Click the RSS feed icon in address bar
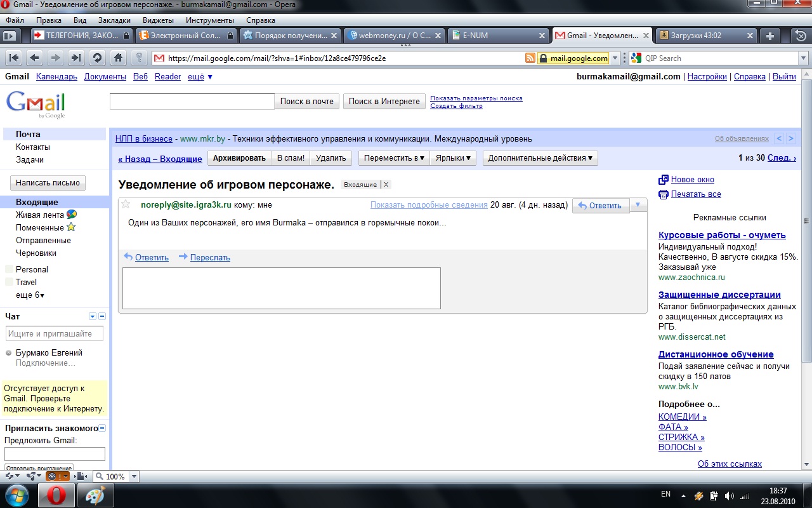 pyautogui.click(x=530, y=58)
